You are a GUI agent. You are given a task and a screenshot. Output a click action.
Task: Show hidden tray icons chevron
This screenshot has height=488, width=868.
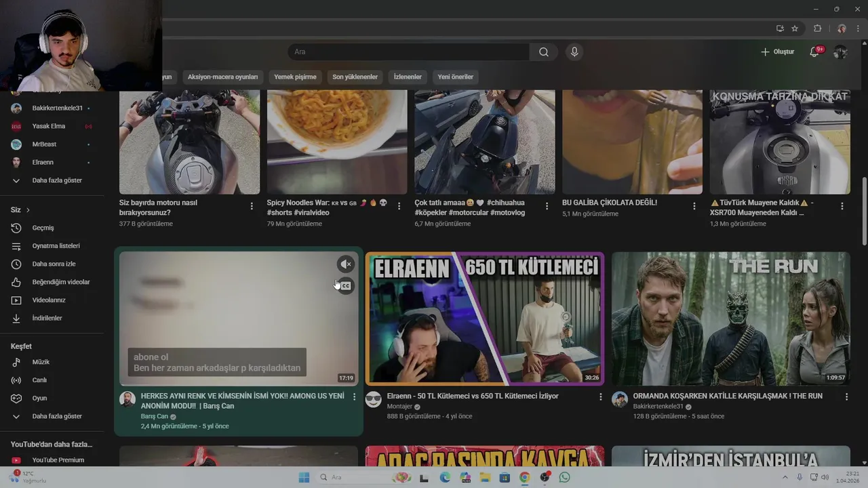click(785, 477)
